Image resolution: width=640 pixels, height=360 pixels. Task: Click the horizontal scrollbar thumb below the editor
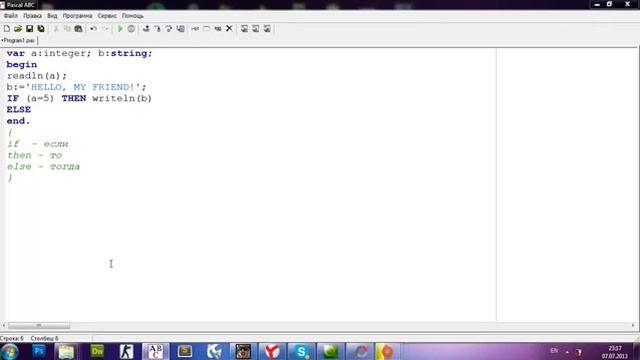pyautogui.click(x=39, y=325)
